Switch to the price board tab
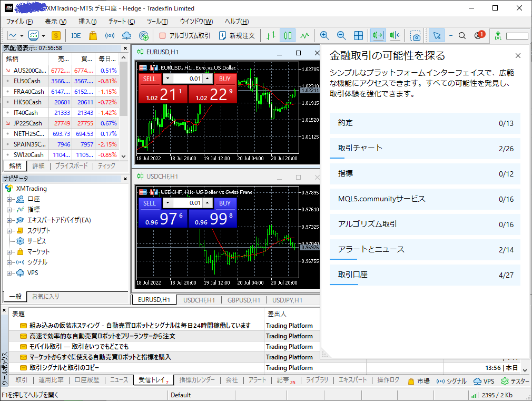Screen dimensions: 532x401 (71, 165)
